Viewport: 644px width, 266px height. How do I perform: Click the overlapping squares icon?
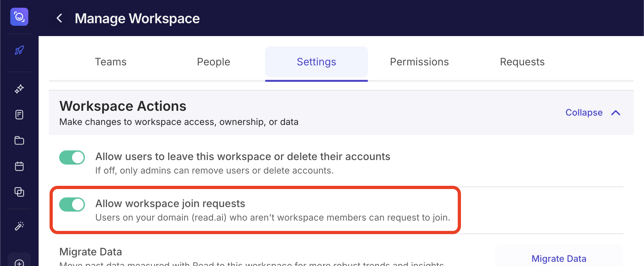tap(19, 192)
